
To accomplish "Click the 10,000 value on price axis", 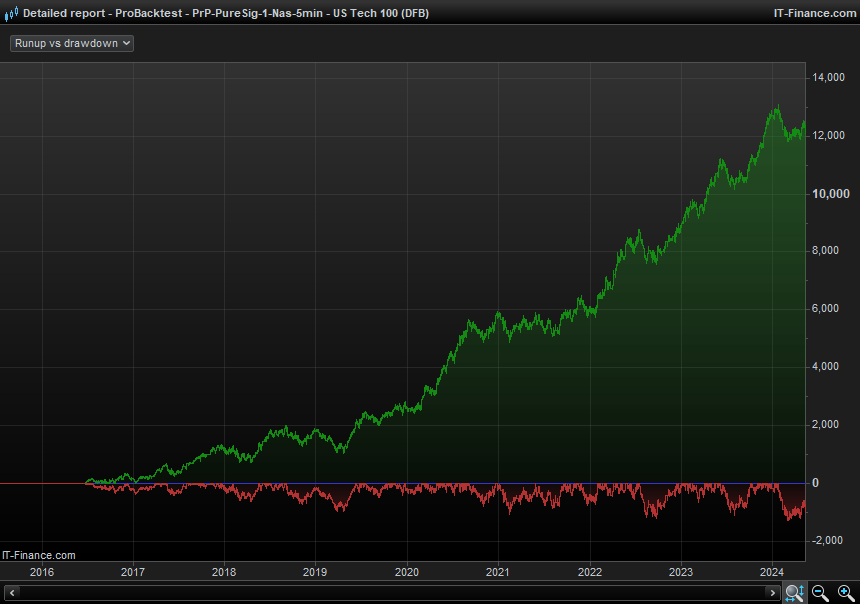I will 830,193.
